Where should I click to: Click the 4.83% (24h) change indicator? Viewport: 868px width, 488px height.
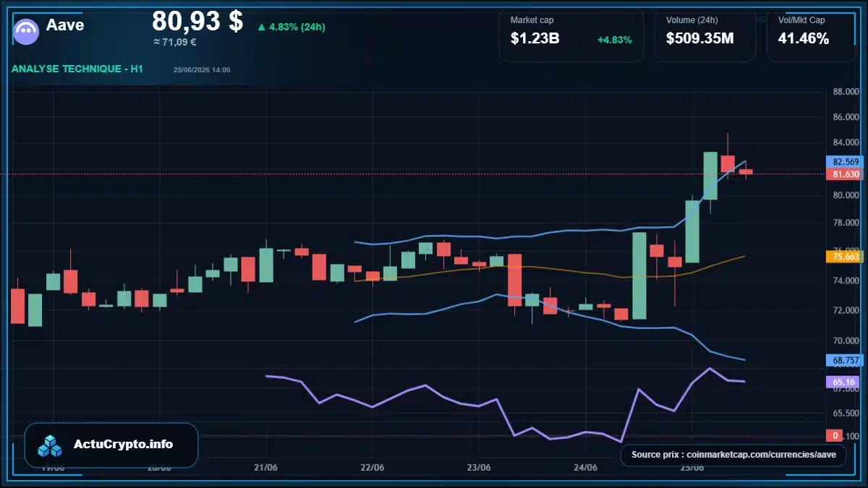[297, 27]
